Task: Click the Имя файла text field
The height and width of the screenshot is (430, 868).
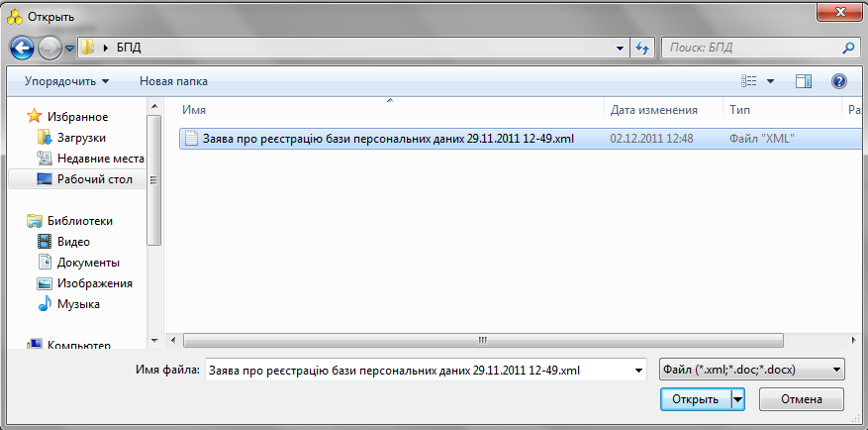Action: 421,370
